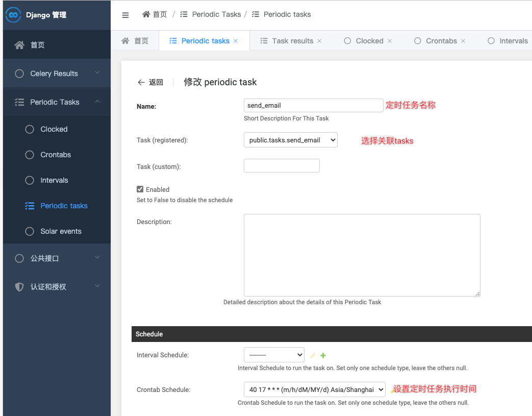This screenshot has height=416, width=532.
Task: Click the back arrow 返回 icon
Action: 141,82
